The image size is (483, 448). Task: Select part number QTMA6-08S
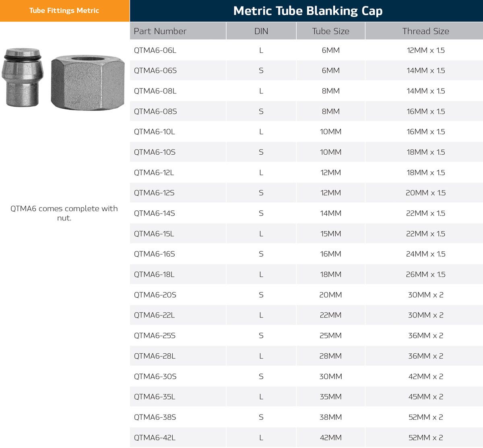[155, 112]
